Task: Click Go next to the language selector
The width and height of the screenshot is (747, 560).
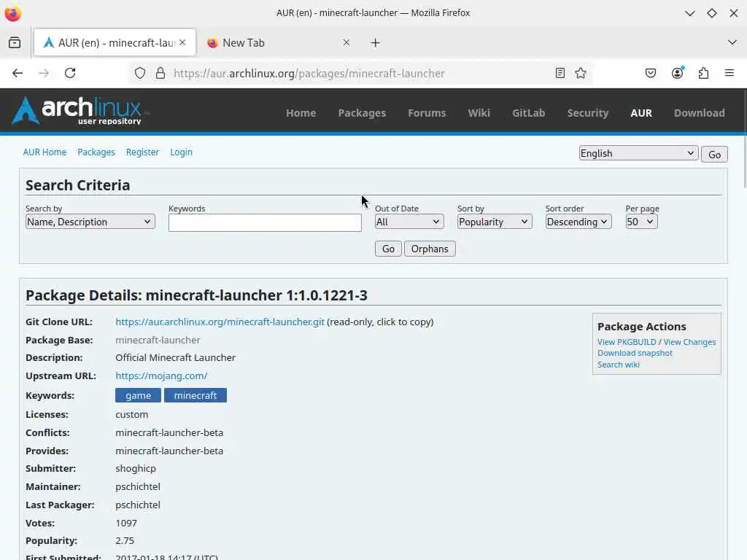Action: pyautogui.click(x=713, y=155)
